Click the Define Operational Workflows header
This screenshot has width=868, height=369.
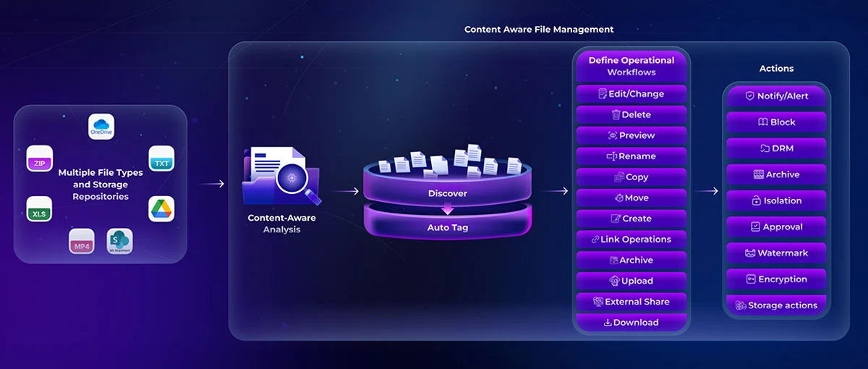tap(631, 66)
